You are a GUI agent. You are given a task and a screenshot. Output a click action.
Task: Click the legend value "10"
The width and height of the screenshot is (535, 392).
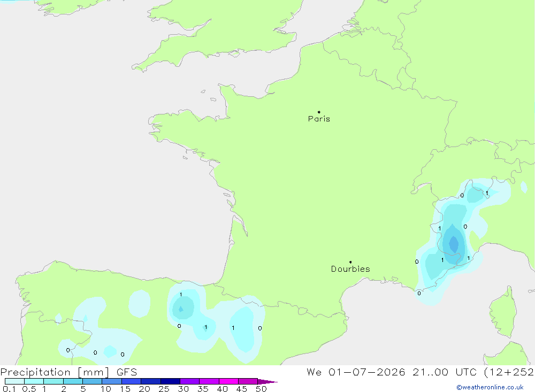coord(106,389)
